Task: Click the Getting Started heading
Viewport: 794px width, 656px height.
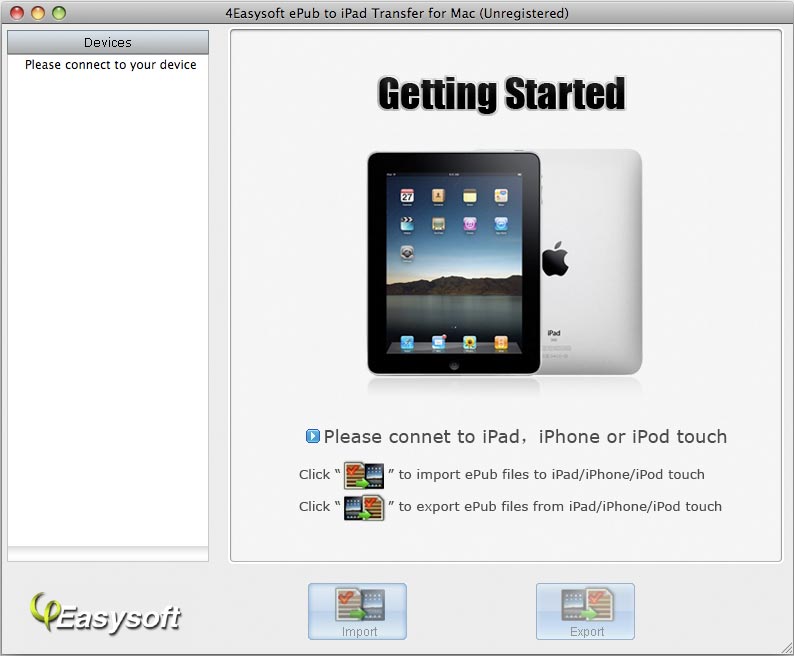Action: click(501, 94)
